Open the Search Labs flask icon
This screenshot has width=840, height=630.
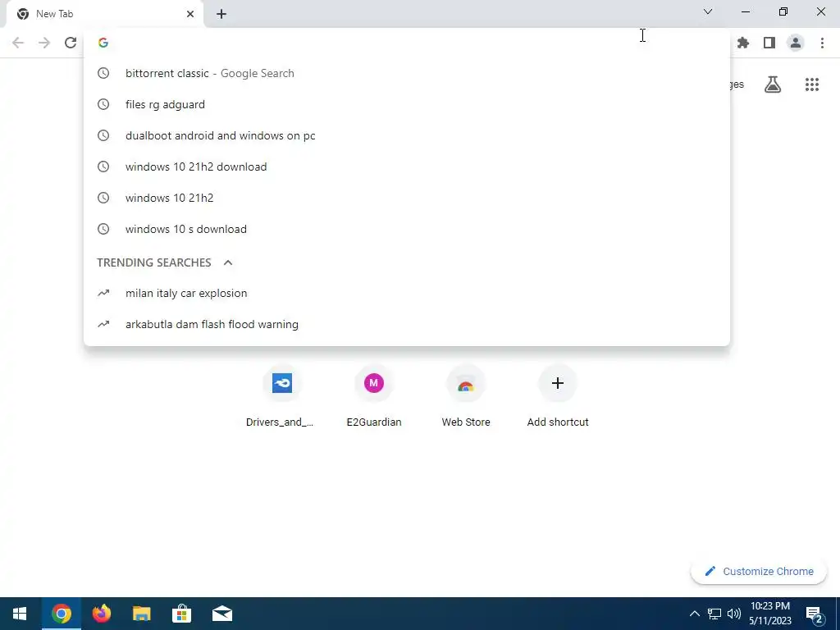(773, 84)
